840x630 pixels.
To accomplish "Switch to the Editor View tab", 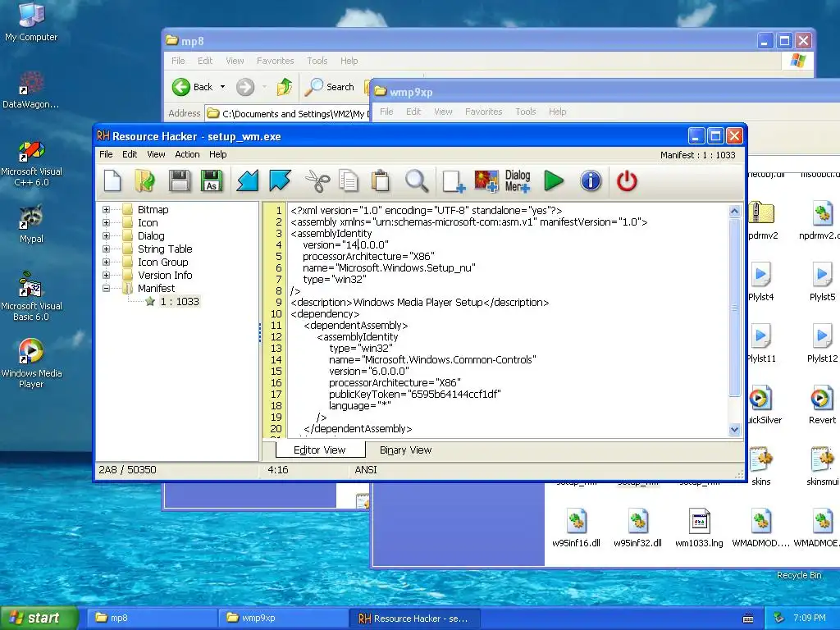I will 320,450.
